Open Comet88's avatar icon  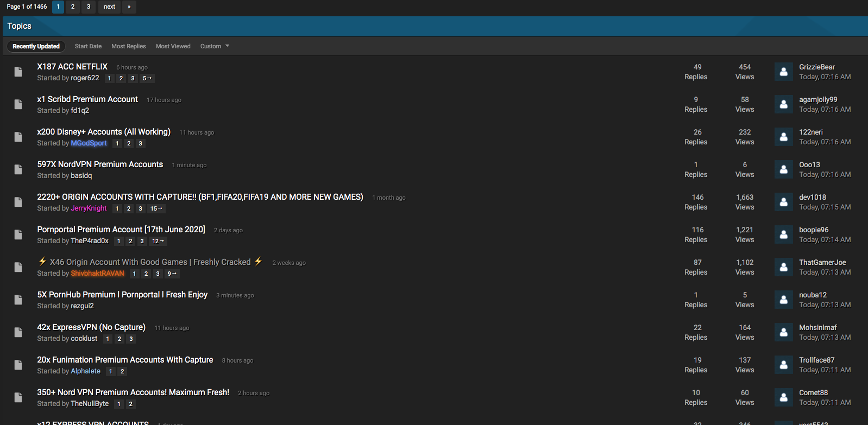coord(783,397)
